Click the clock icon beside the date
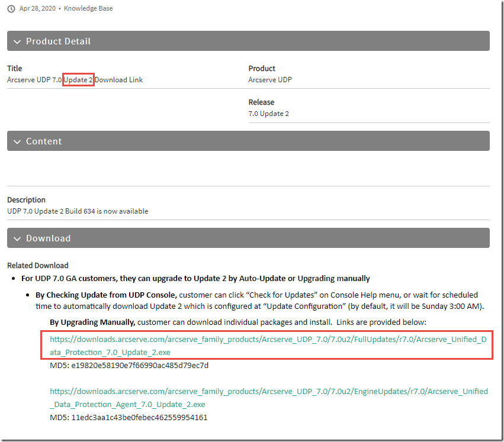Viewport: 504px width, 442px height. pyautogui.click(x=11, y=9)
